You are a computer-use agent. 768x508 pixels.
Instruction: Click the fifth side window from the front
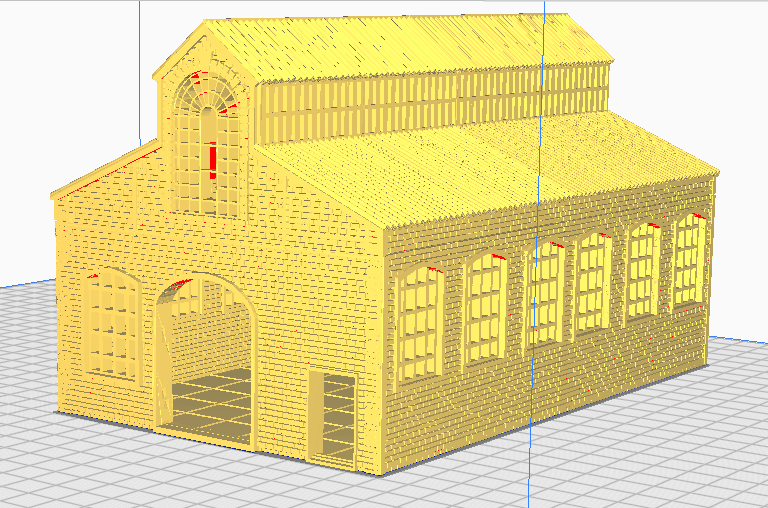tap(643, 270)
